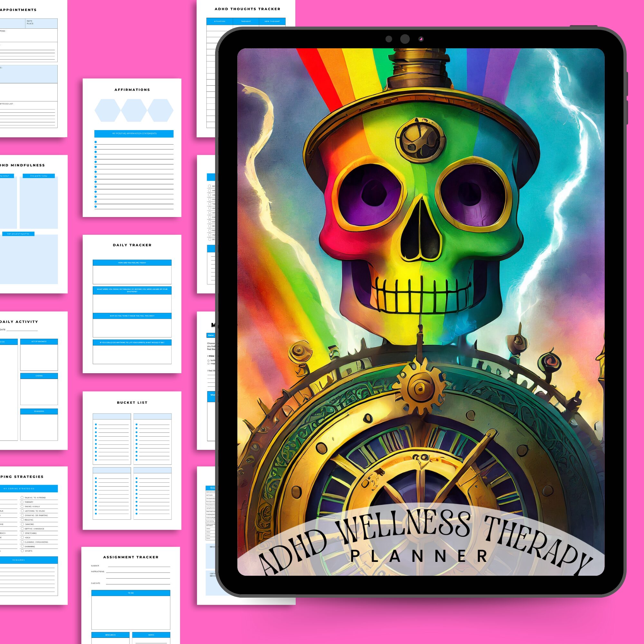Image resolution: width=644 pixels, height=644 pixels.
Task: Open the Bucket List page thumbnail
Action: tap(132, 460)
